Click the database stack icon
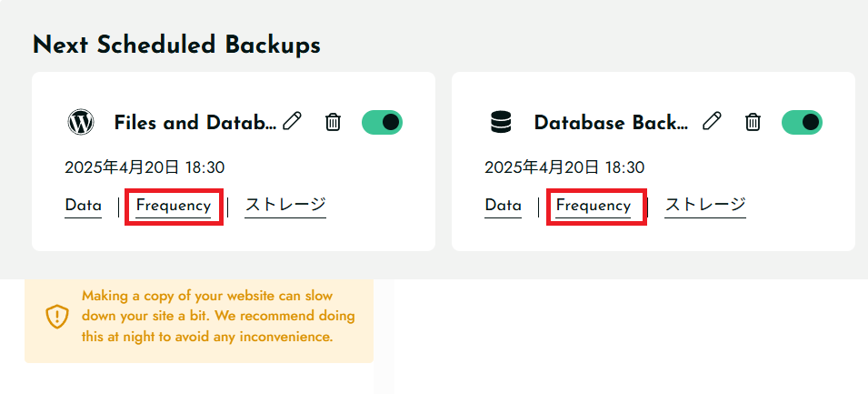Screen dimensions: 868x394 click(501, 122)
